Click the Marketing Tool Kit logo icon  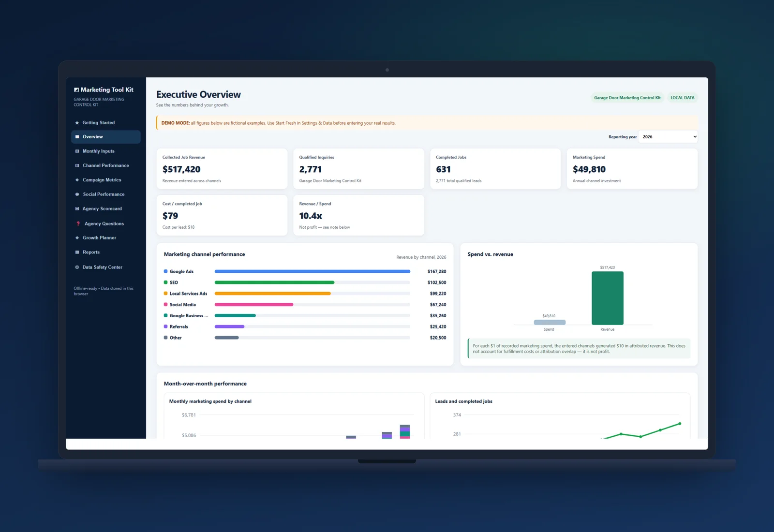pyautogui.click(x=76, y=90)
